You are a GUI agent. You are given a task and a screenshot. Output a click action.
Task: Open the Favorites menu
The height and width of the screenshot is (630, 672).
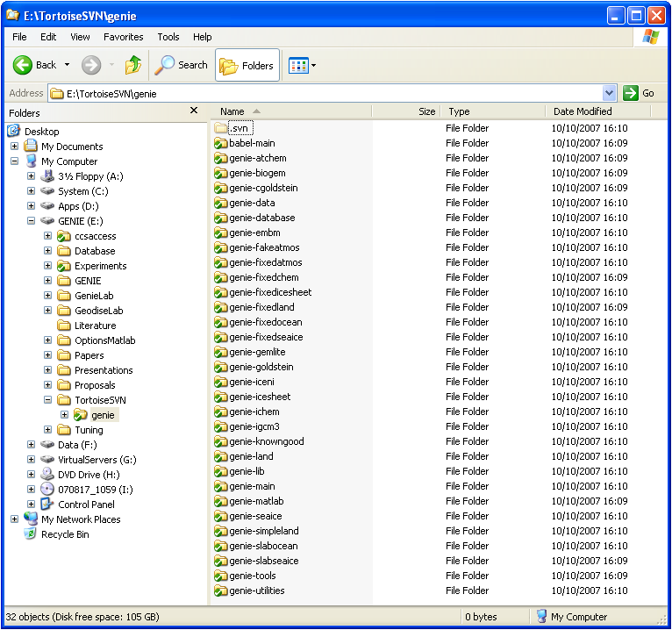123,37
